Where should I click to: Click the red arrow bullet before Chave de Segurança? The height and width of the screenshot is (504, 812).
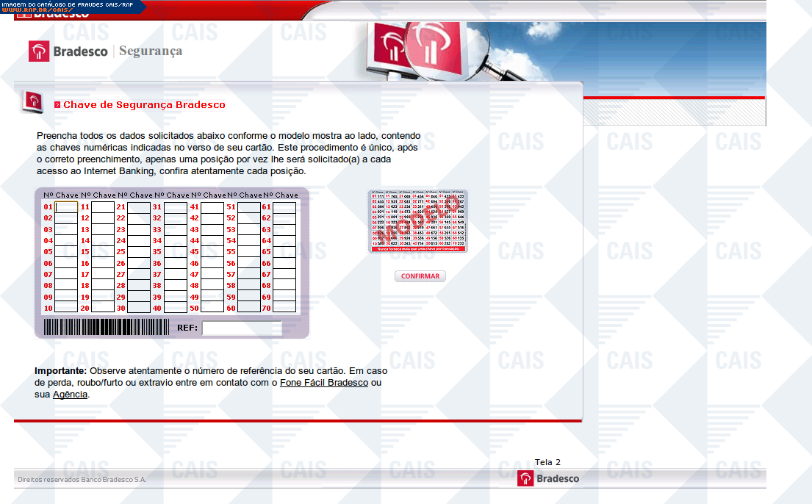57,105
